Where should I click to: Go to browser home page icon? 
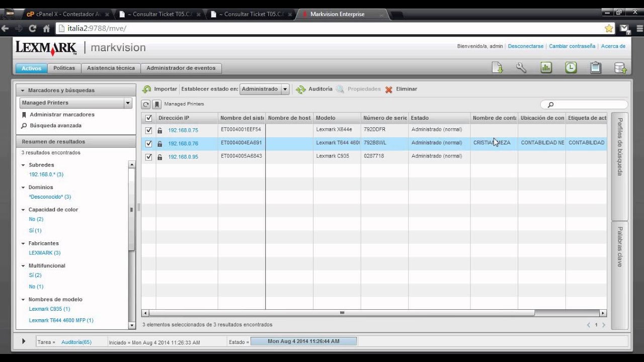[x=46, y=29]
